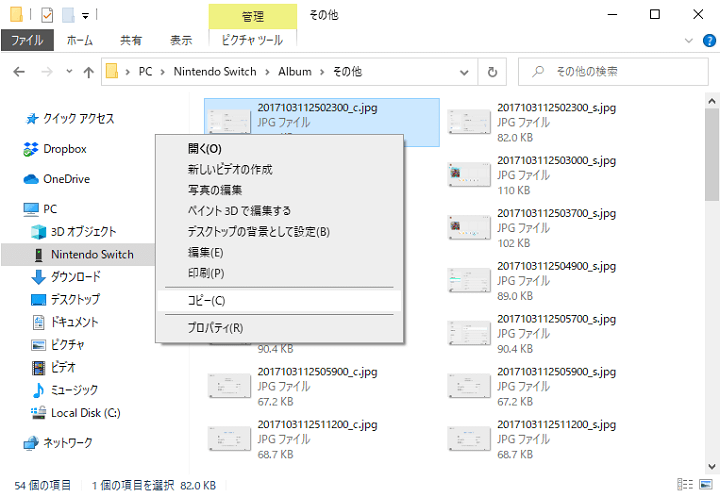Image resolution: width=720 pixels, height=497 pixels.
Task: Click the Videos film icon
Action: tap(39, 367)
